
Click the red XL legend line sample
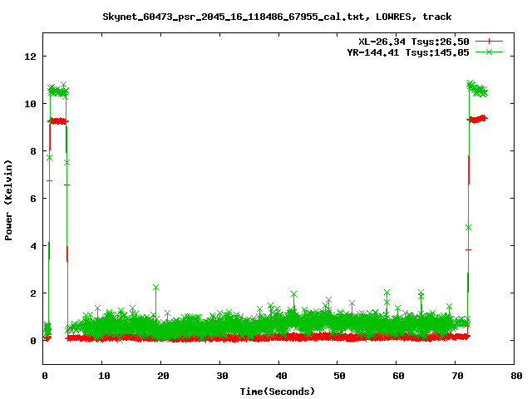489,42
